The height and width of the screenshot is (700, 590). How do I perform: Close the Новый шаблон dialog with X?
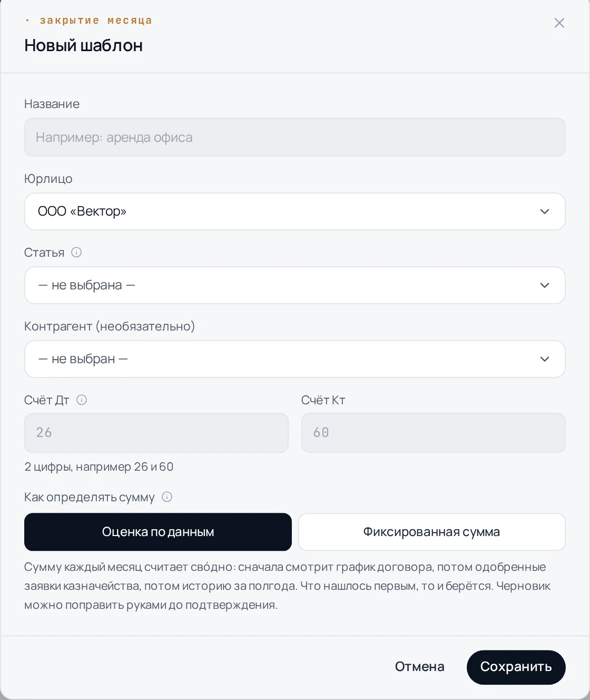tap(559, 23)
